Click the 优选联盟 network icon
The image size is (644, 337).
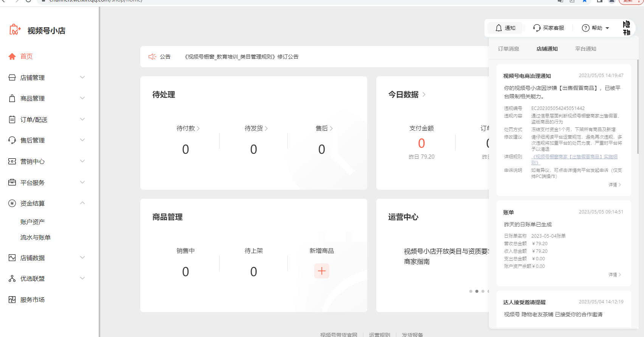point(12,278)
